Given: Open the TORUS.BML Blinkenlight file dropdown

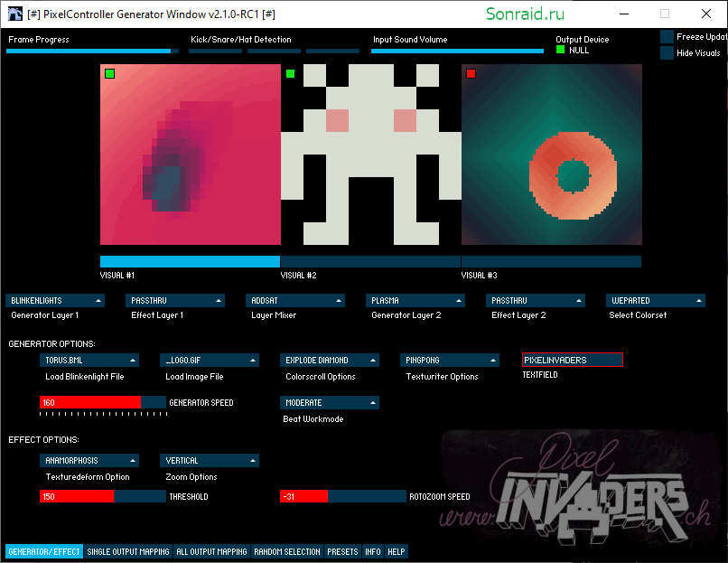Looking at the screenshot, I should coord(89,360).
